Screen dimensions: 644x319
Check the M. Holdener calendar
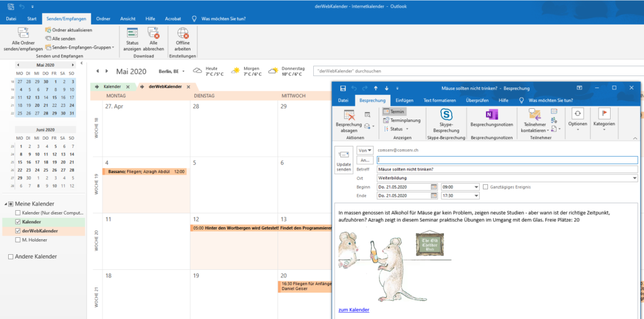[x=17, y=240]
